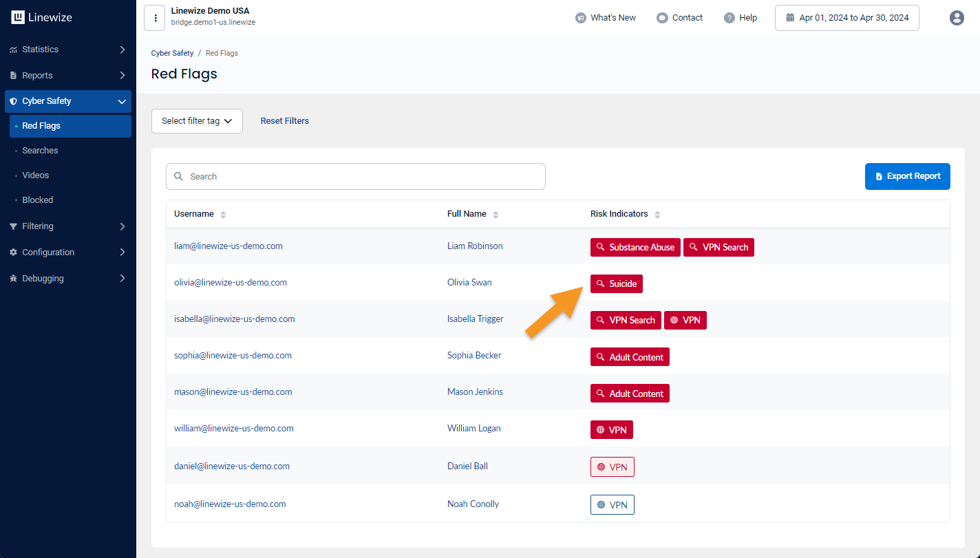Click the Export Report button
The height and width of the screenshot is (558, 980).
(907, 177)
